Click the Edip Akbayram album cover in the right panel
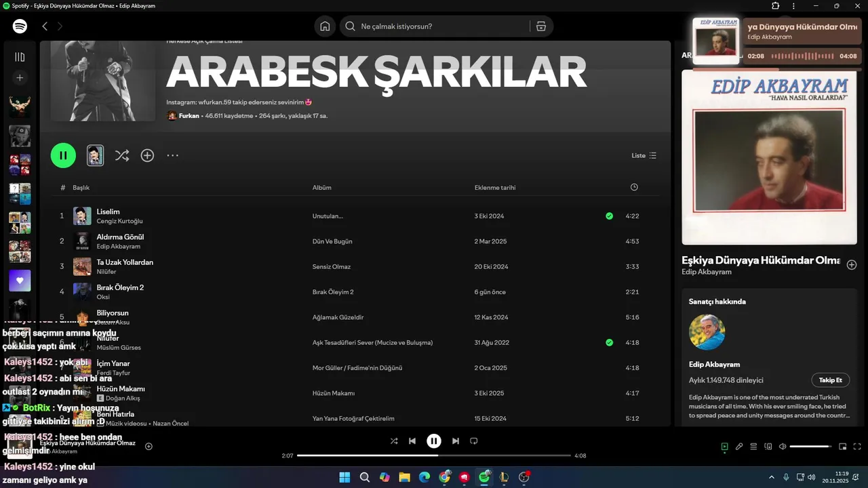Viewport: 868px width, 488px height. click(769, 157)
